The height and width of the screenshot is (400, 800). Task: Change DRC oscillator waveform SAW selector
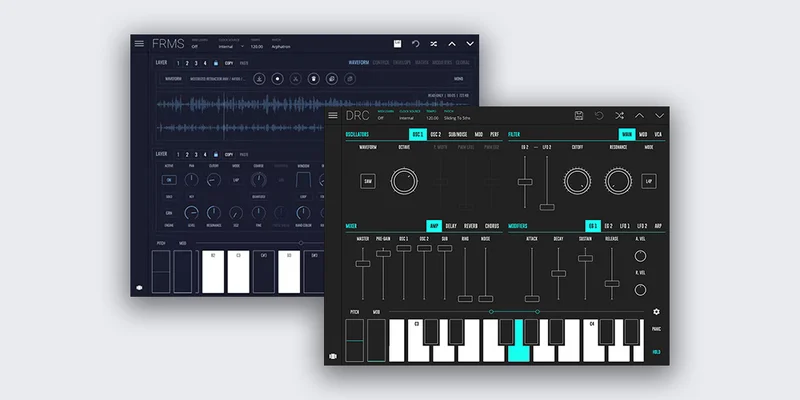click(x=368, y=181)
